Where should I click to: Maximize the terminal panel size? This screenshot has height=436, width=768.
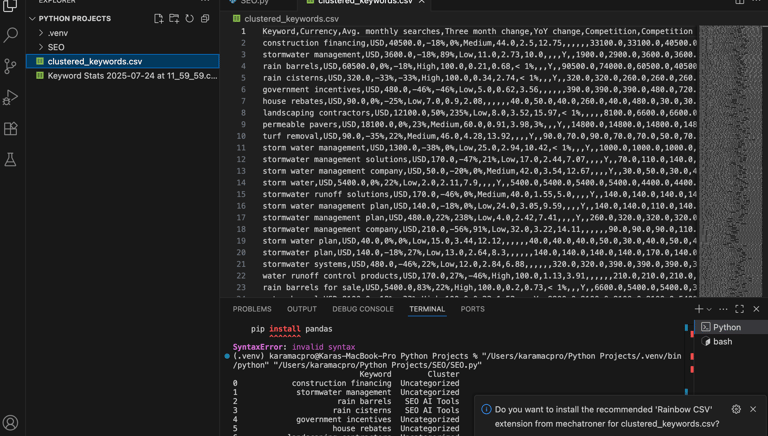[x=740, y=309]
